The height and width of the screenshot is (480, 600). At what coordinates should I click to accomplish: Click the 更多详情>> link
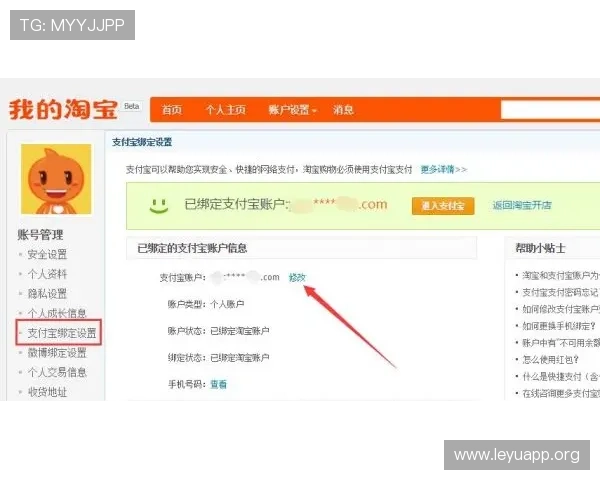(444, 169)
